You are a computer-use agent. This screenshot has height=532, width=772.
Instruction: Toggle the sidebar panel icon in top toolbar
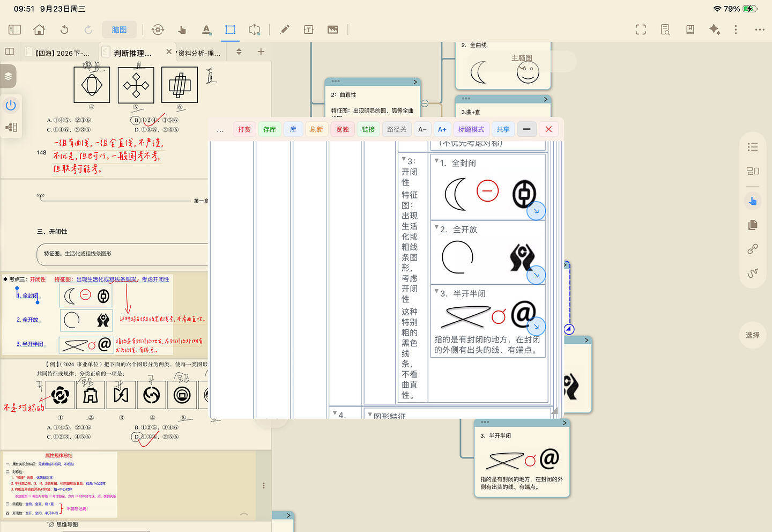tap(15, 29)
